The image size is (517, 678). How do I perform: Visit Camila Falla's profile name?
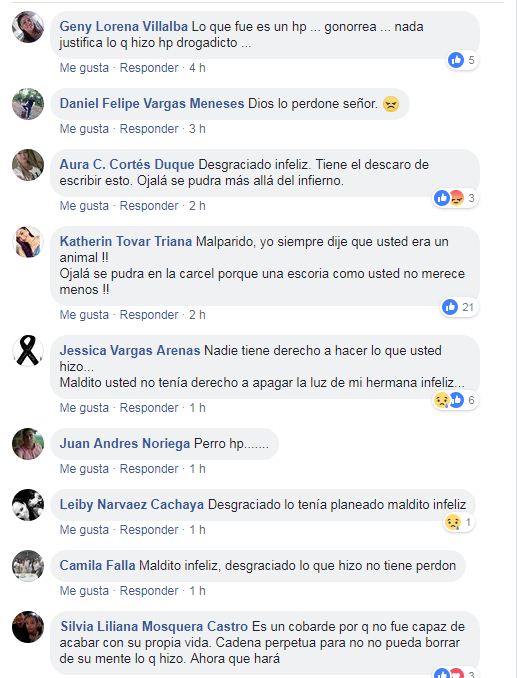coord(97,566)
